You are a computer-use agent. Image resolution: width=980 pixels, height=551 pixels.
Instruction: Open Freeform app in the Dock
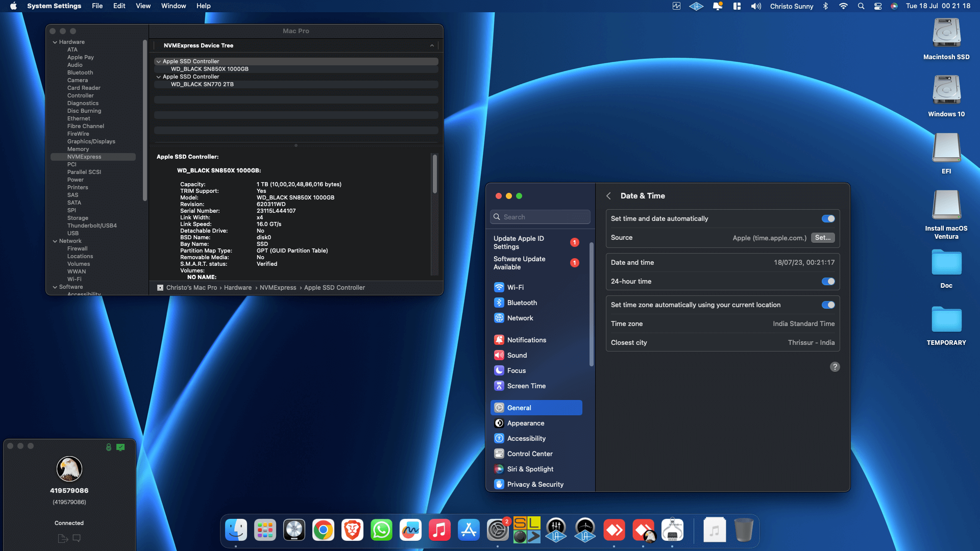(410, 531)
